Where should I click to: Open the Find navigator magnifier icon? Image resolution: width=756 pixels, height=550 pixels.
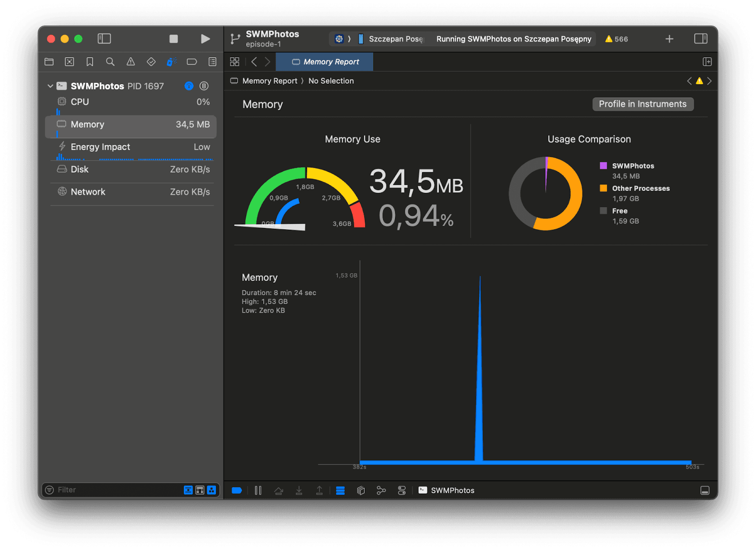[110, 62]
